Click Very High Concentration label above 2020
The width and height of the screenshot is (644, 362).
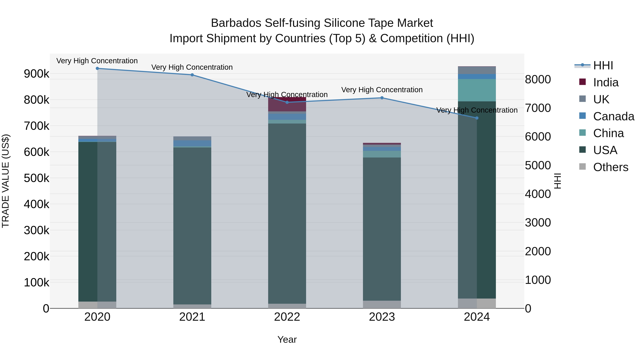pyautogui.click(x=97, y=61)
